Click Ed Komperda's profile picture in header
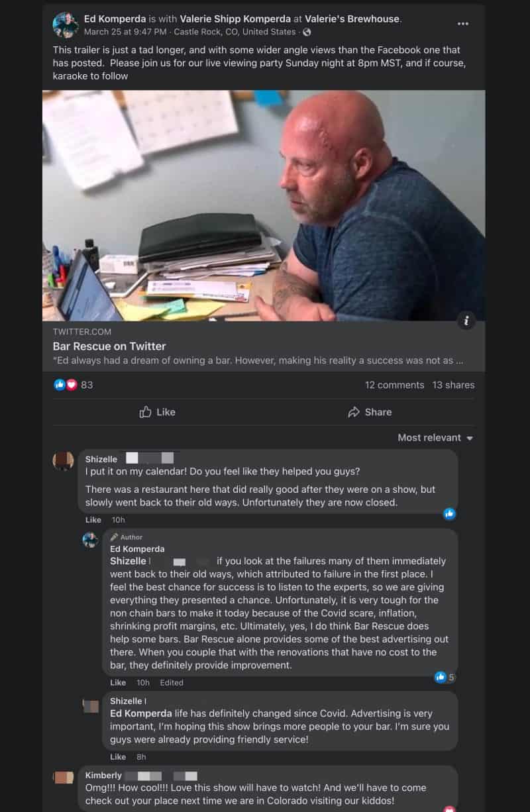Image resolution: width=530 pixels, height=812 pixels. coord(65,25)
